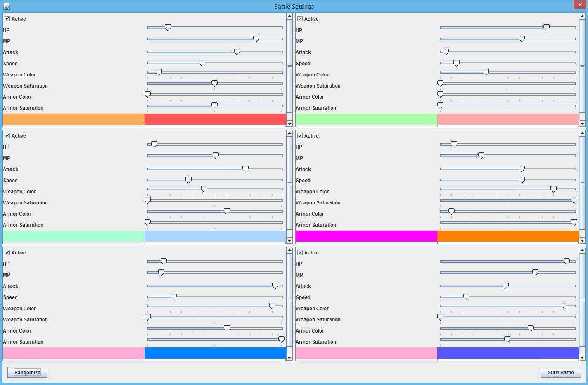Disable Active in the bottom-right panel
This screenshot has height=385, width=588.
tap(300, 253)
